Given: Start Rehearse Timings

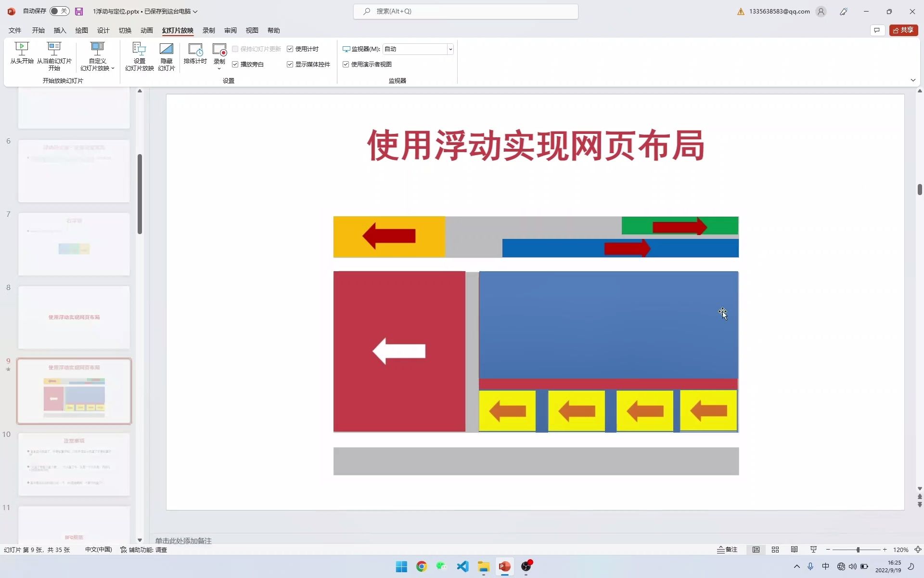Looking at the screenshot, I should click(195, 53).
